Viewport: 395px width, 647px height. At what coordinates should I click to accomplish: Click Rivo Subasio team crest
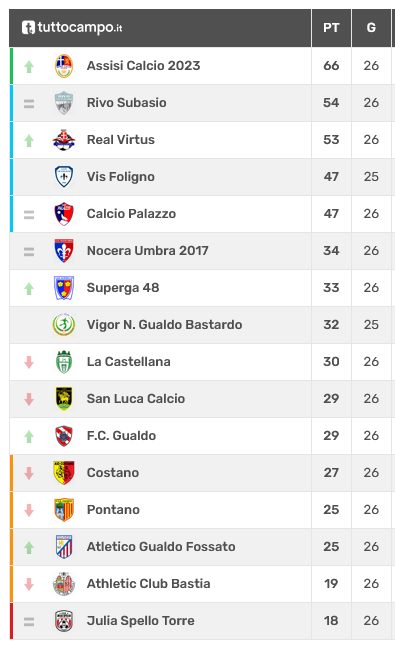(64, 103)
